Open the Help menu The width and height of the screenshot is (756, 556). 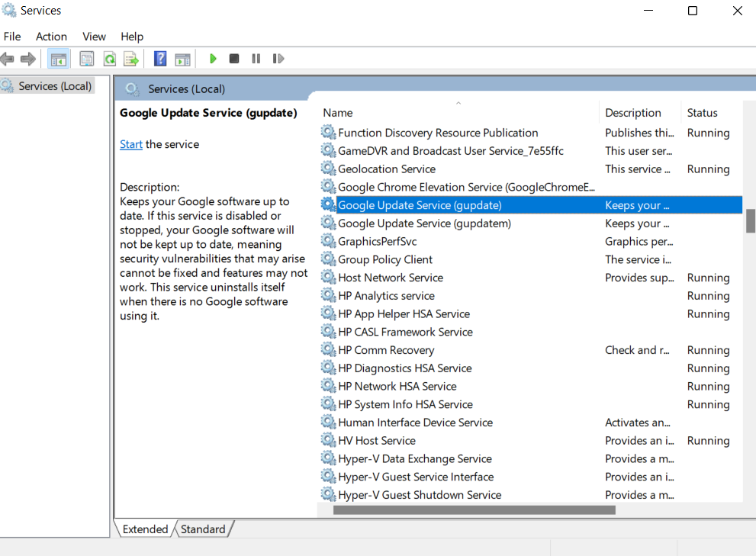(x=132, y=37)
